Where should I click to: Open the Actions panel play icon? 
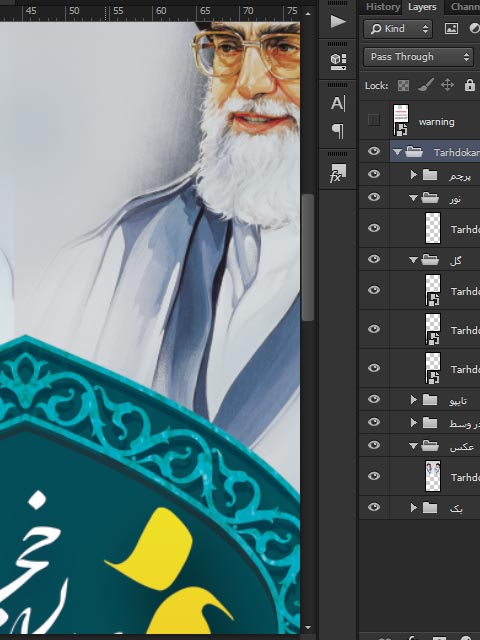tap(338, 21)
